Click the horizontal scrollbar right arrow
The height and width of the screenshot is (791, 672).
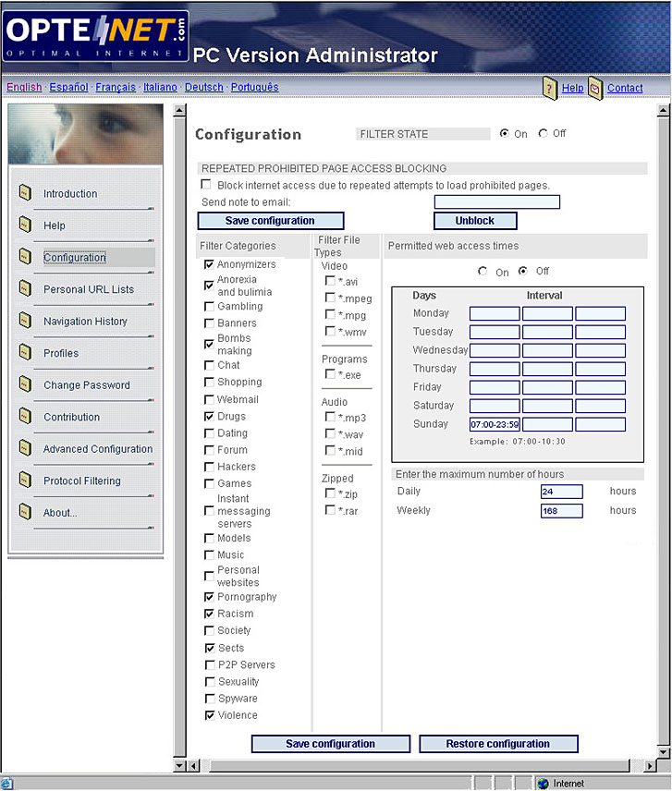pyautogui.click(x=650, y=766)
